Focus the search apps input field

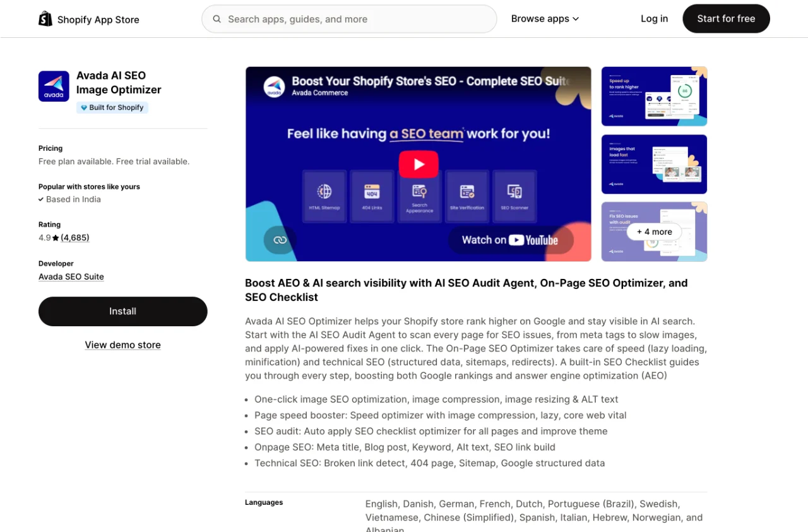349,19
